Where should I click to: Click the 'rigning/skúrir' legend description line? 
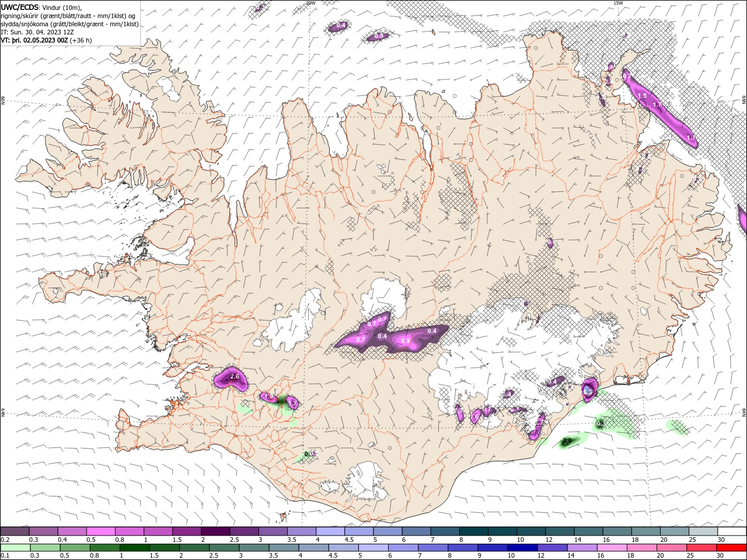pyautogui.click(x=68, y=16)
